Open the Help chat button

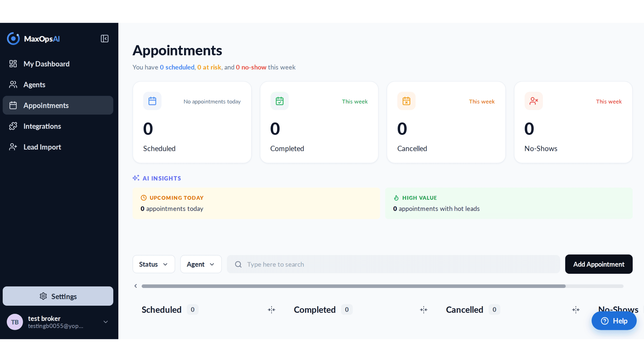(614, 321)
